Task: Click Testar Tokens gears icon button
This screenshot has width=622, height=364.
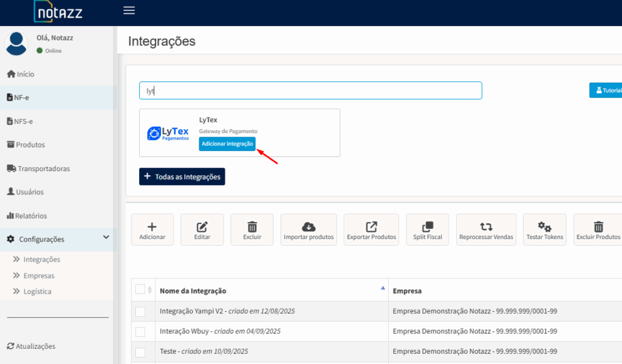Action: pos(544,229)
